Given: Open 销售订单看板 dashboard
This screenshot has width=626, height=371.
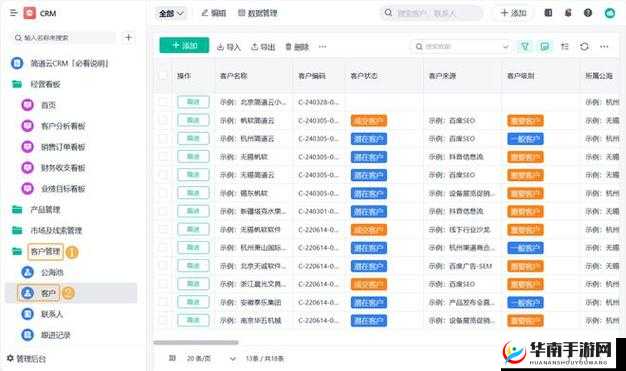Looking at the screenshot, I should (x=53, y=147).
